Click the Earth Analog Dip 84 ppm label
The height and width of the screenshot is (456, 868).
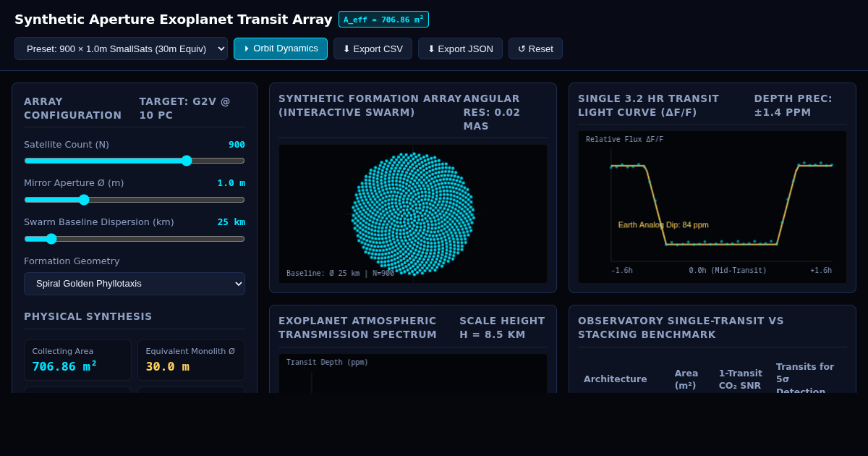(663, 225)
